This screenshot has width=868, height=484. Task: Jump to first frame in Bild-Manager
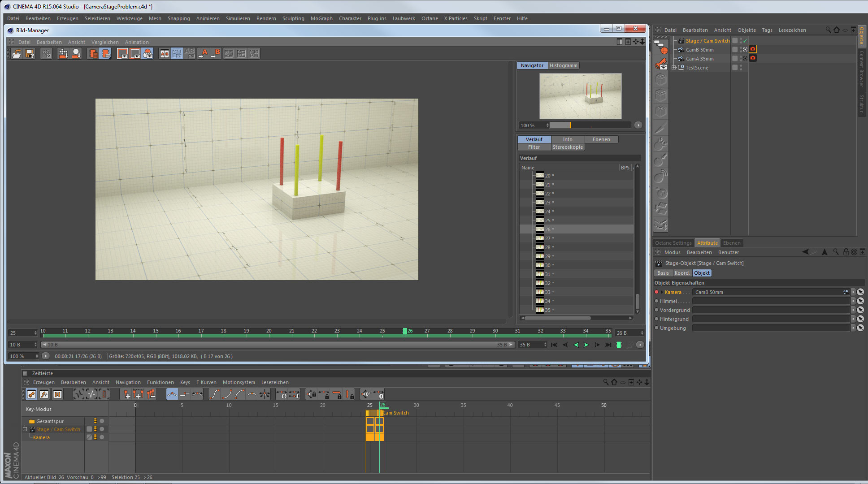click(554, 345)
